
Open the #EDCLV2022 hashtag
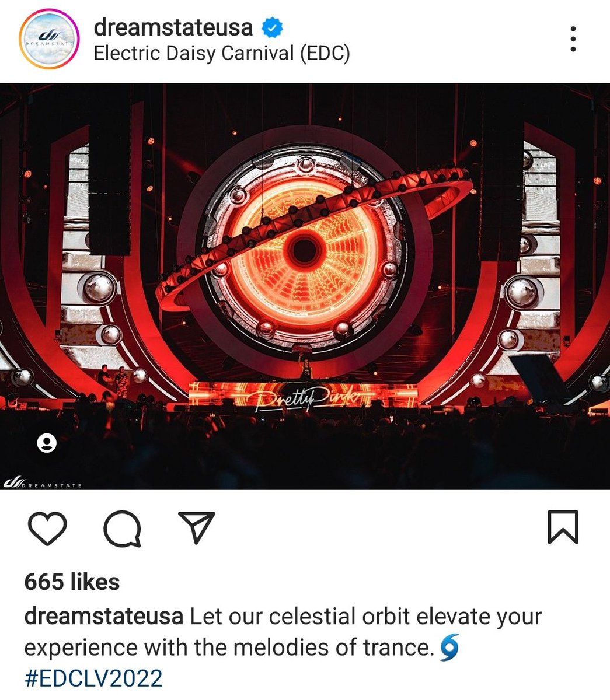click(93, 678)
